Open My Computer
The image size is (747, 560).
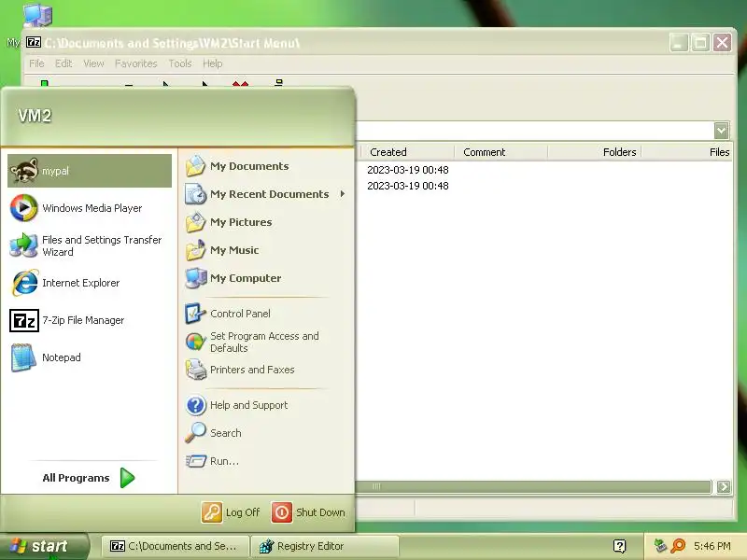click(x=266, y=278)
